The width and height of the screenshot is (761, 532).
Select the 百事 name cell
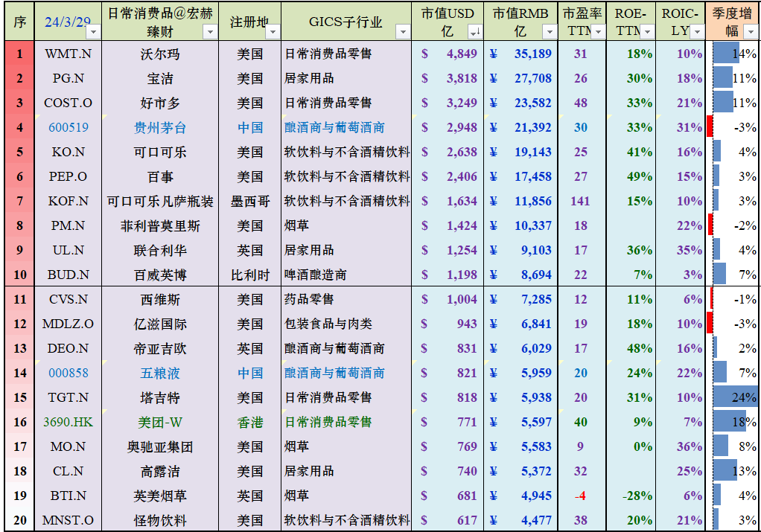(x=160, y=176)
